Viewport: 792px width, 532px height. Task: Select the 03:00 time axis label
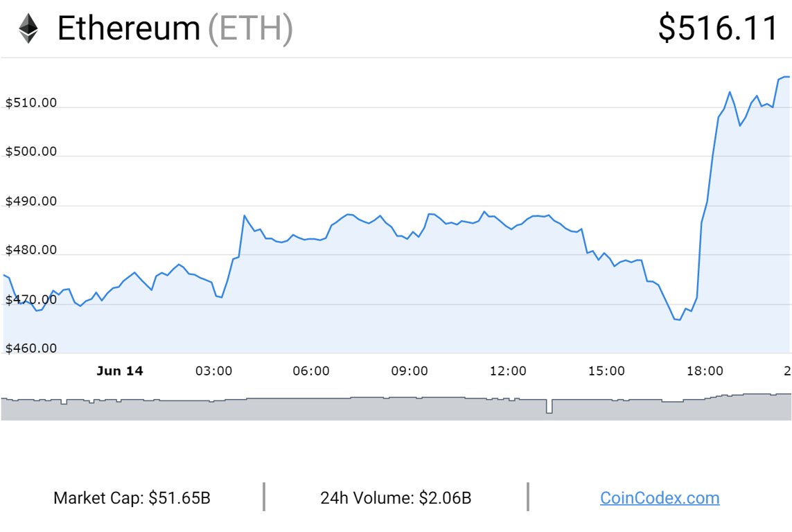click(x=213, y=371)
